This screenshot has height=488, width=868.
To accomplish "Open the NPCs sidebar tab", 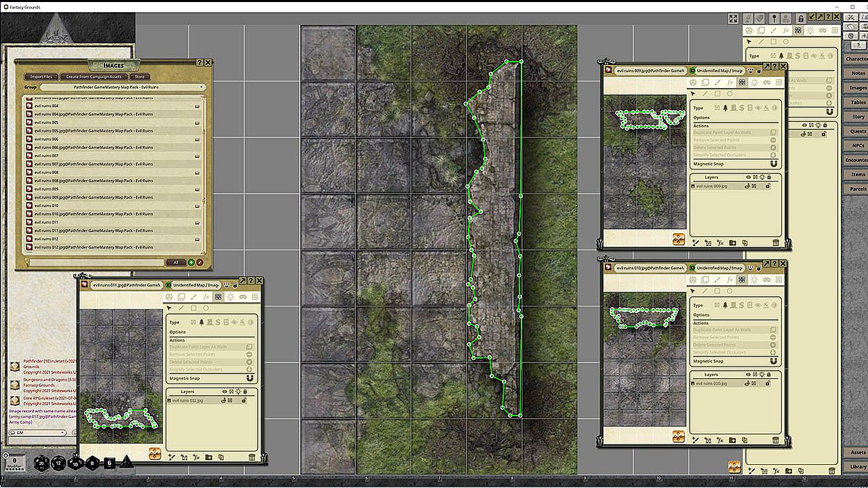I will click(858, 146).
